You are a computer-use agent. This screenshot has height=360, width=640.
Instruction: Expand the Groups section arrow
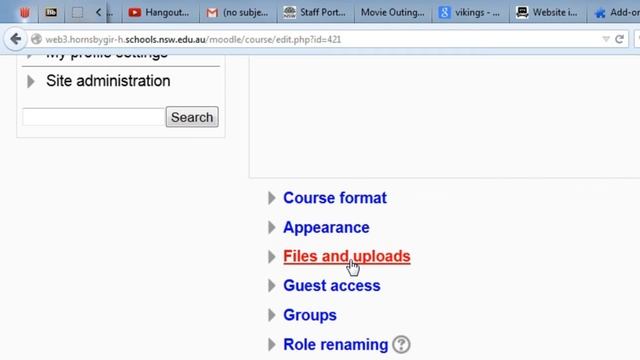coord(271,315)
